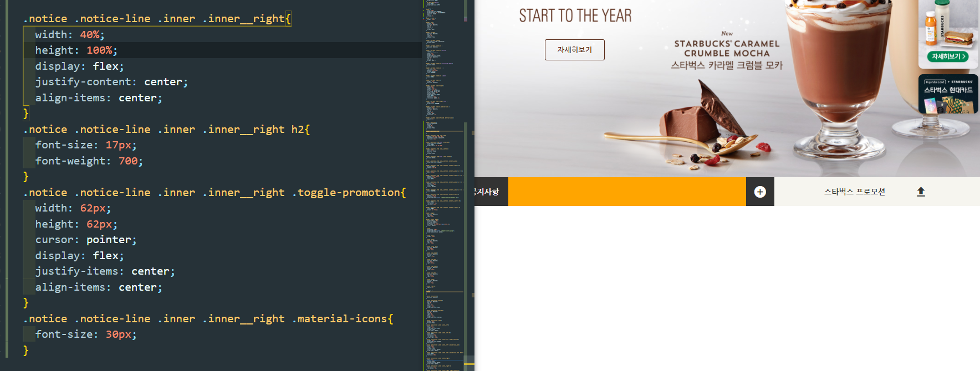The height and width of the screenshot is (371, 980).
Task: Click the 스타벅스 카라멜 크럼블 모카 caption
Action: (727, 65)
